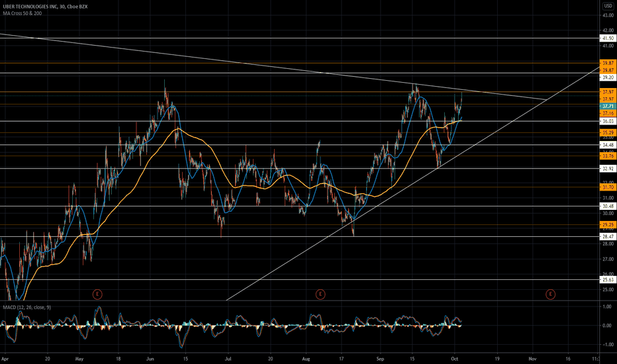Click the May label on time axis
The width and height of the screenshot is (617, 364).
coord(79,359)
